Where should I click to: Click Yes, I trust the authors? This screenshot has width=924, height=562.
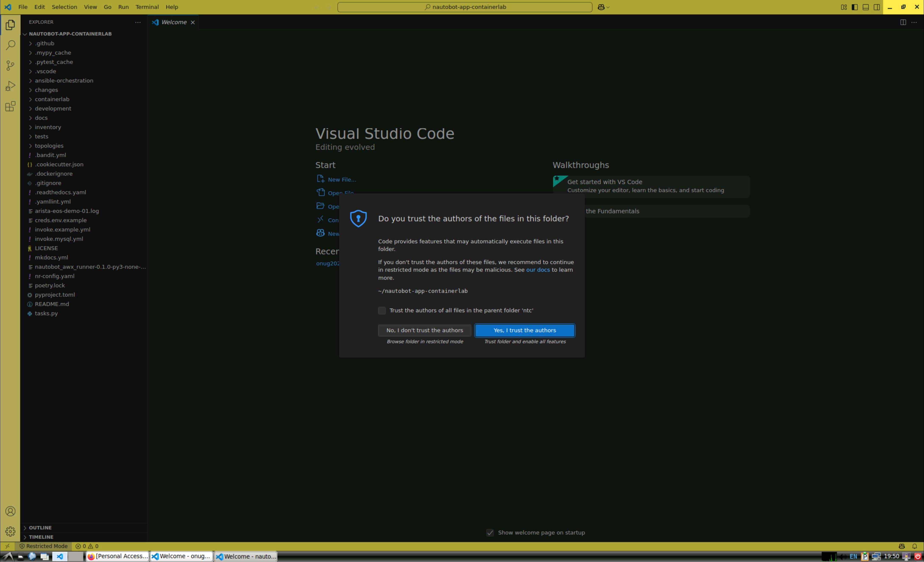tap(524, 330)
